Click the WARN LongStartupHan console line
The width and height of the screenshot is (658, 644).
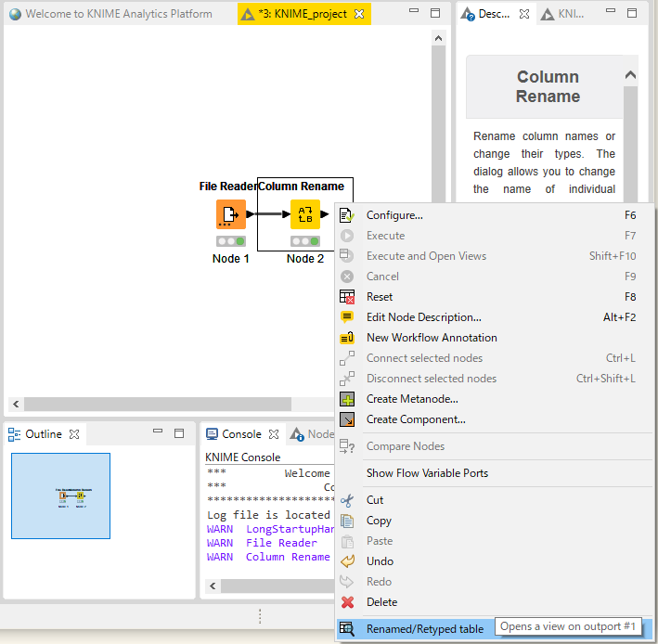pyautogui.click(x=270, y=529)
